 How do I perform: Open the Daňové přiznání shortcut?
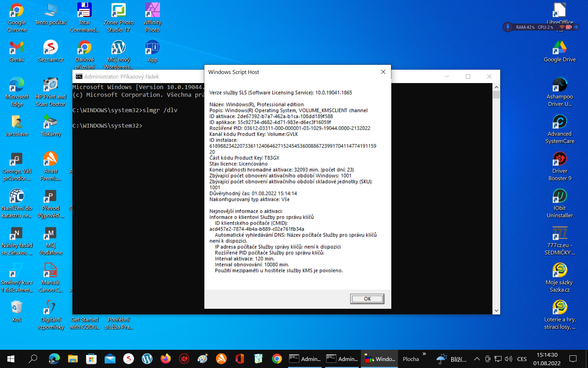[84, 55]
